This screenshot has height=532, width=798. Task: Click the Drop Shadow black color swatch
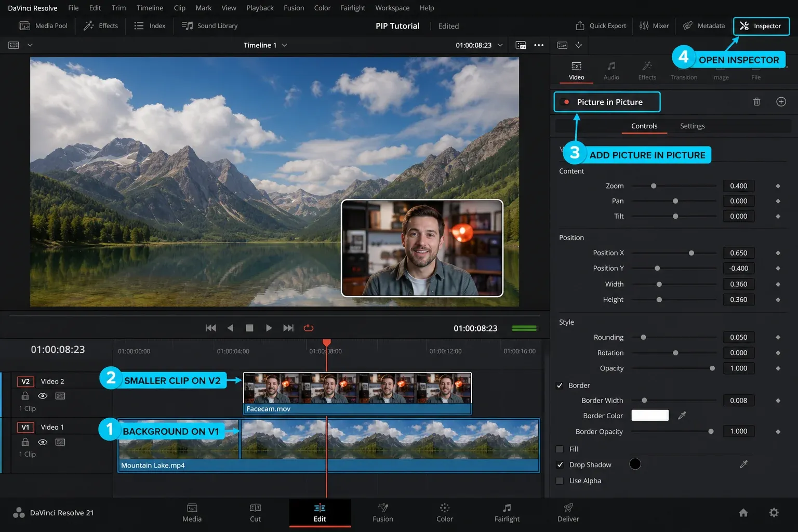[x=635, y=464]
